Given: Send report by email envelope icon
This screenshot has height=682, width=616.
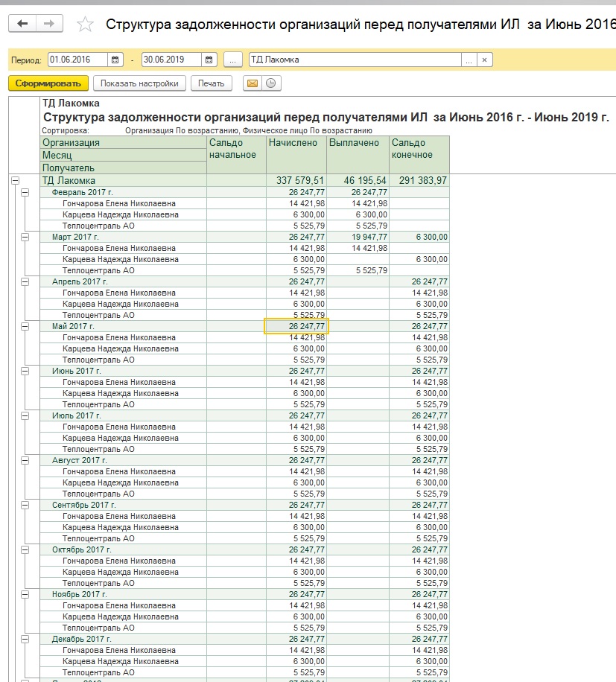Looking at the screenshot, I should [253, 83].
